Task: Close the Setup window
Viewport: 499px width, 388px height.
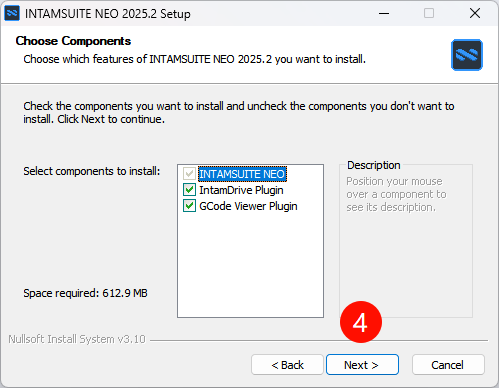Action: click(475, 14)
